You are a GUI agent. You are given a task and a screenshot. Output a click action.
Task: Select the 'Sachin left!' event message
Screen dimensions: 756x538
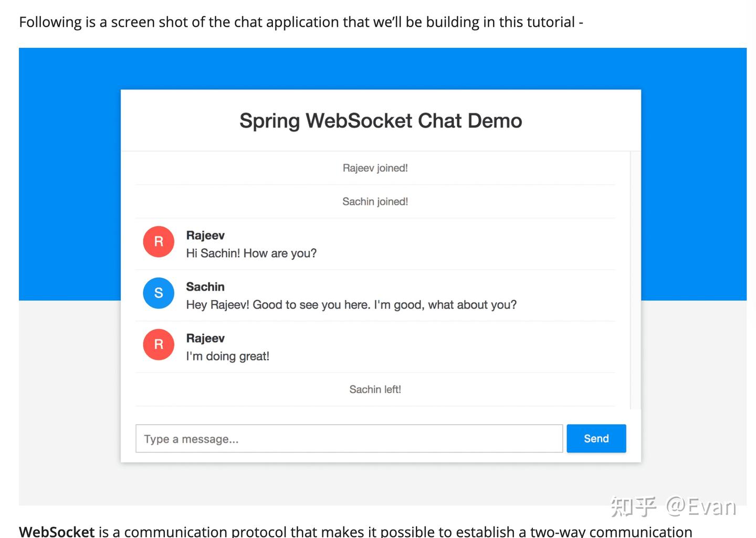click(375, 389)
